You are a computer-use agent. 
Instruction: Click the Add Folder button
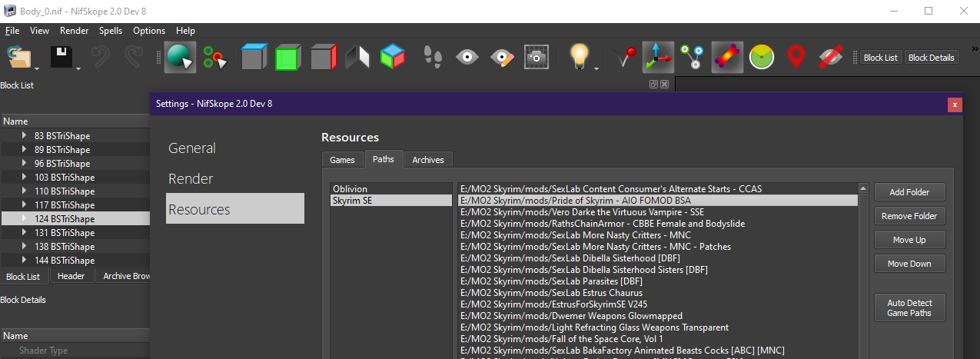pyautogui.click(x=910, y=192)
